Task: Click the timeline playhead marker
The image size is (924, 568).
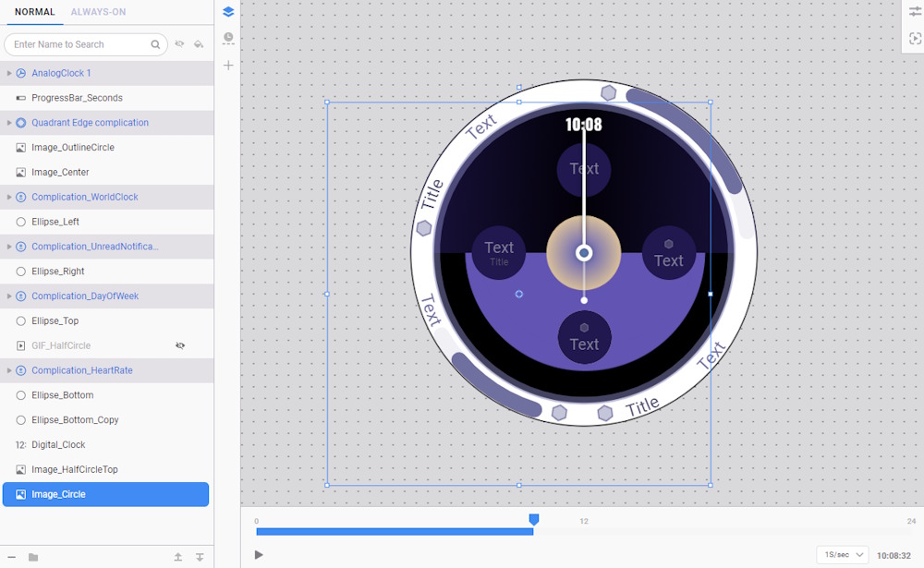Action: click(533, 521)
